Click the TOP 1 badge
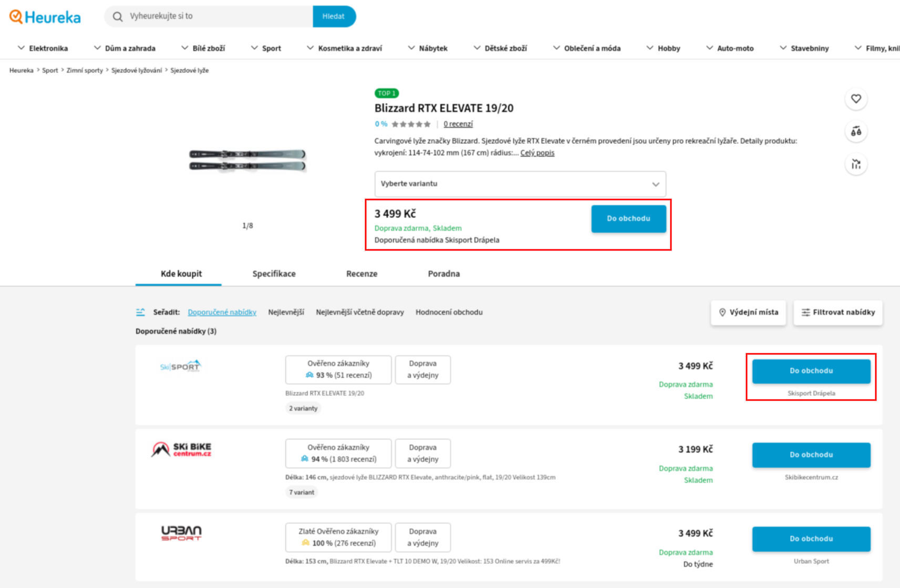The width and height of the screenshot is (900, 588). [x=387, y=93]
